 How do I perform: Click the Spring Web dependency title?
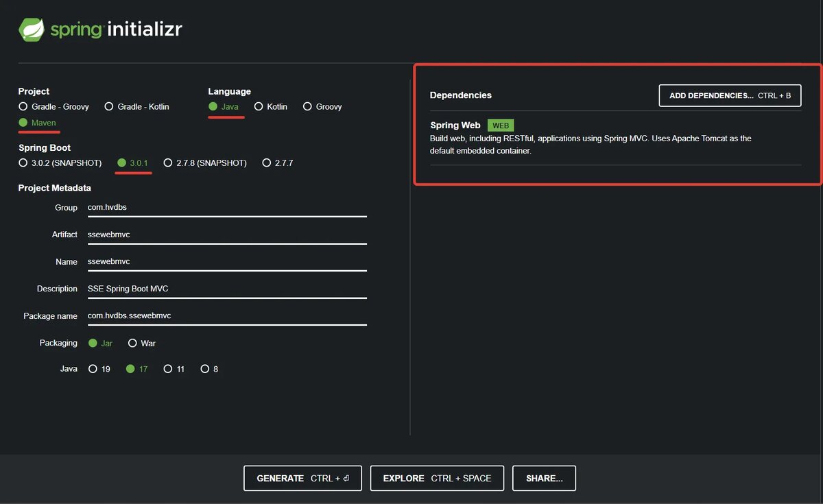pos(455,125)
